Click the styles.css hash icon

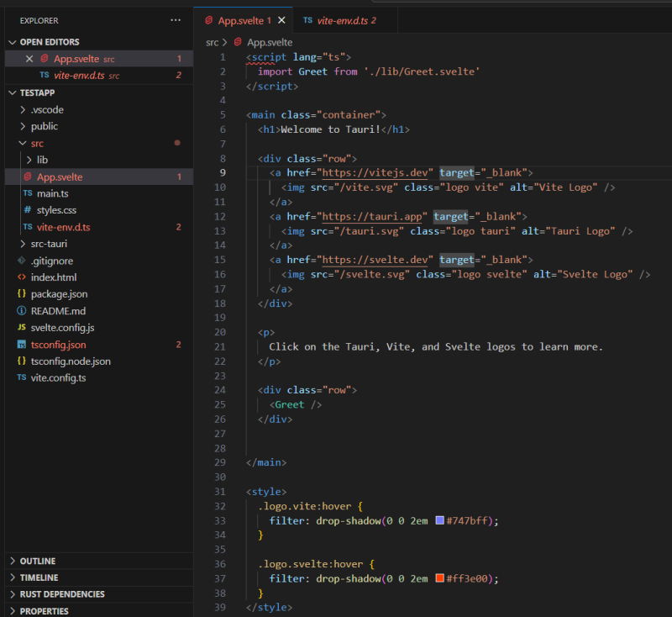pos(28,210)
